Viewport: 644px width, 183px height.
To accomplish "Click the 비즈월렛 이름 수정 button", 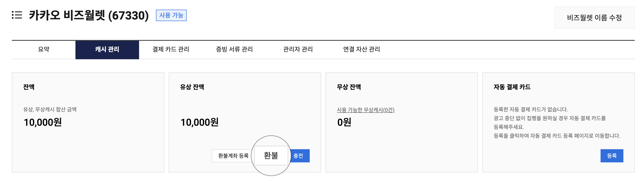I will tap(594, 18).
